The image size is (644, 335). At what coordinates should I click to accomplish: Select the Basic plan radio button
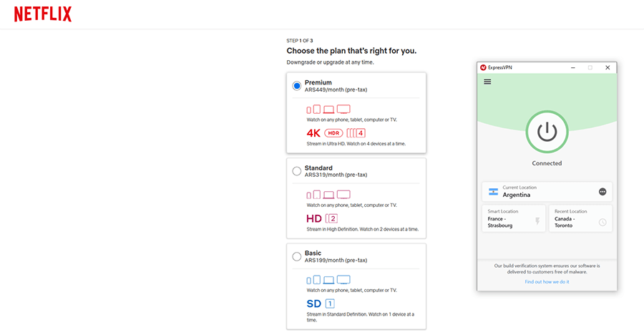296,257
